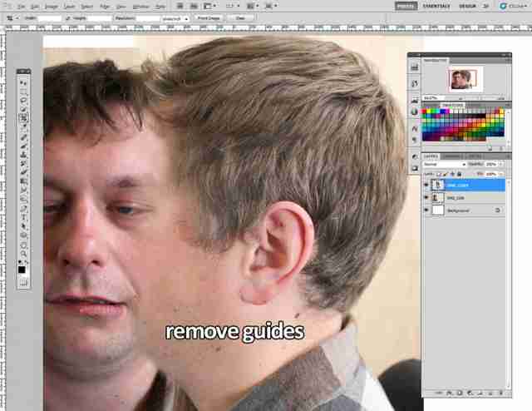Image resolution: width=532 pixels, height=411 pixels.
Task: Open the Window menu
Action: pyautogui.click(x=140, y=7)
